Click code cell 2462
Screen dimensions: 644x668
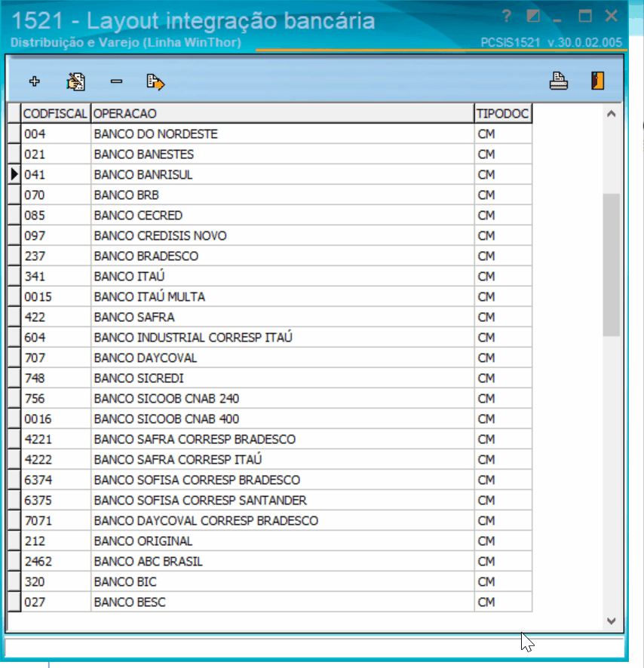(x=56, y=562)
